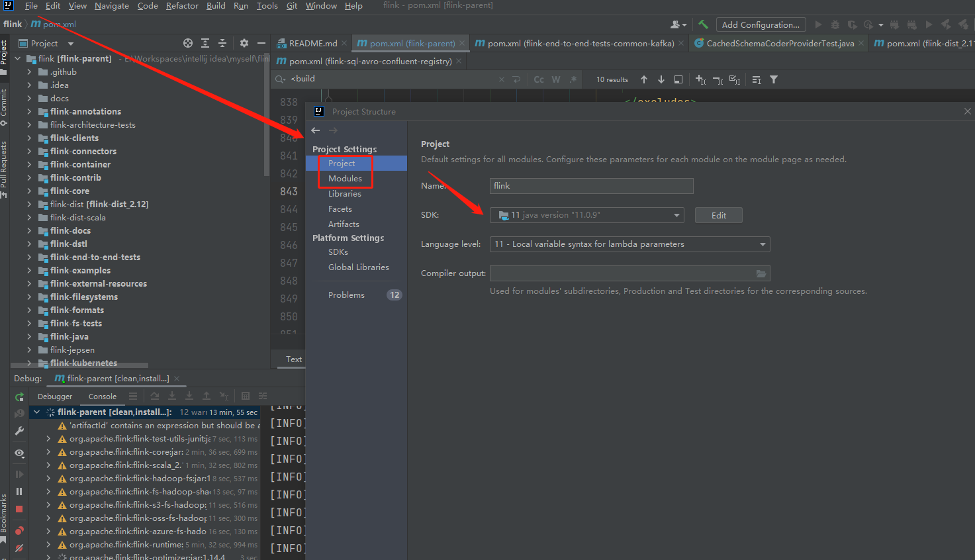Click the Expand All icon in the Project panel

pyautogui.click(x=205, y=43)
